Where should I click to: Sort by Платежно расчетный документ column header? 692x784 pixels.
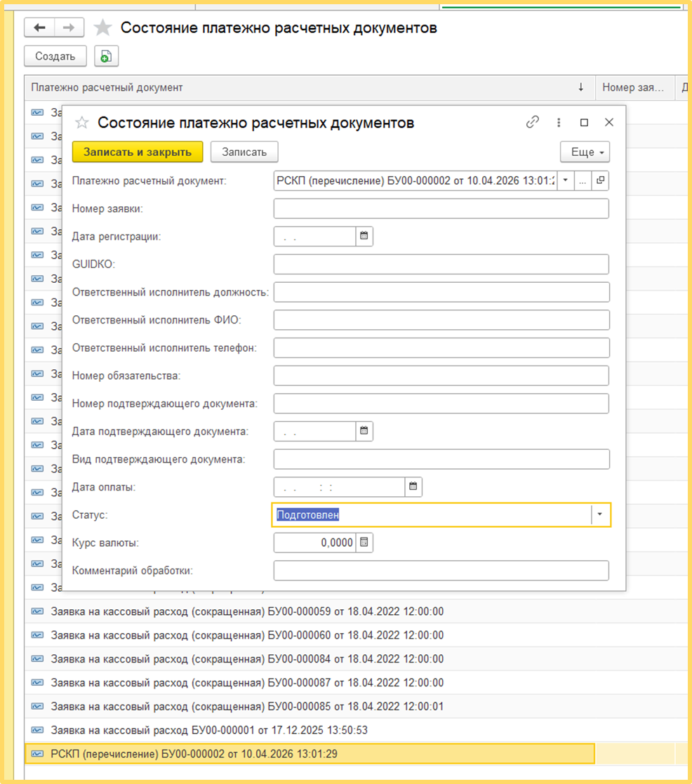310,88
